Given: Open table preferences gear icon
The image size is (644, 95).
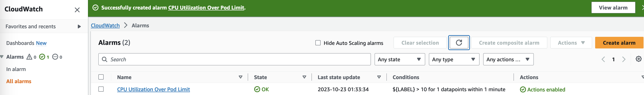Looking at the screenshot, I should 638,59.
